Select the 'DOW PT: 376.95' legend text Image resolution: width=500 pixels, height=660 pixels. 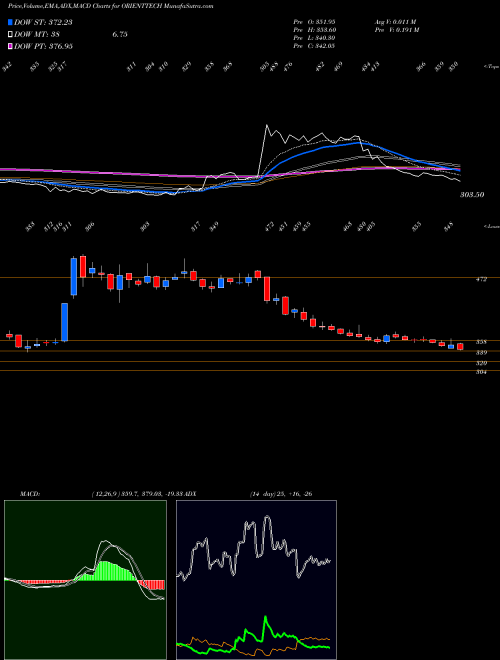click(44, 46)
